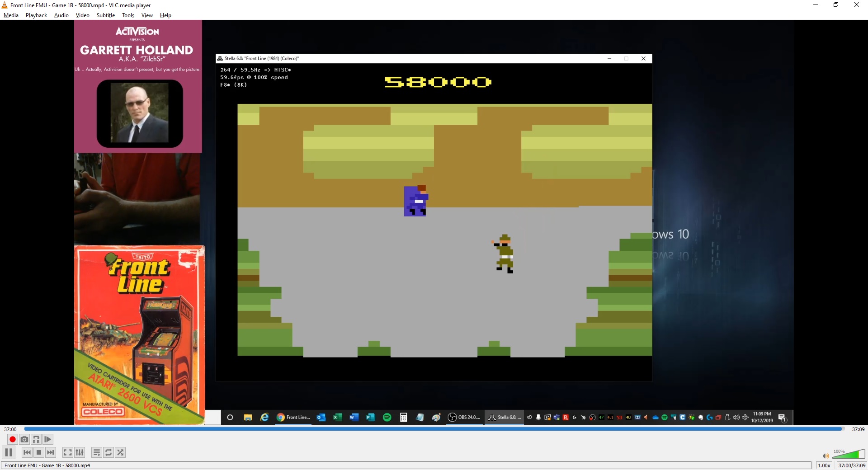Image resolution: width=868 pixels, height=470 pixels.
Task: Open the Playback menu
Action: (36, 15)
